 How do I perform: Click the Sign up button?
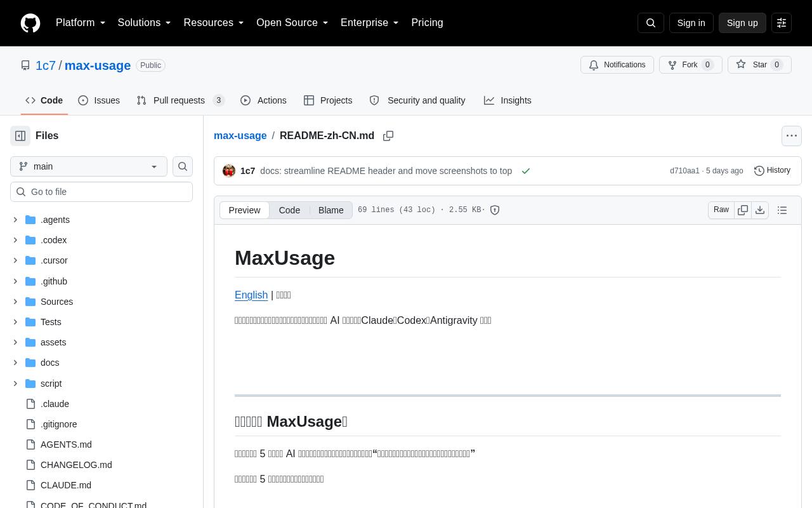[742, 23]
